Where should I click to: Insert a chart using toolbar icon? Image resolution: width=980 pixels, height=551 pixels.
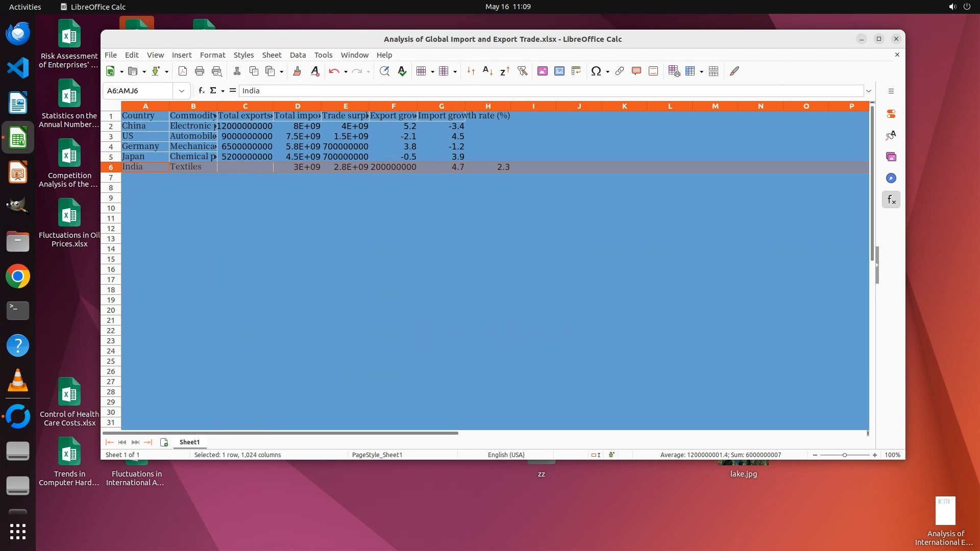pos(559,71)
